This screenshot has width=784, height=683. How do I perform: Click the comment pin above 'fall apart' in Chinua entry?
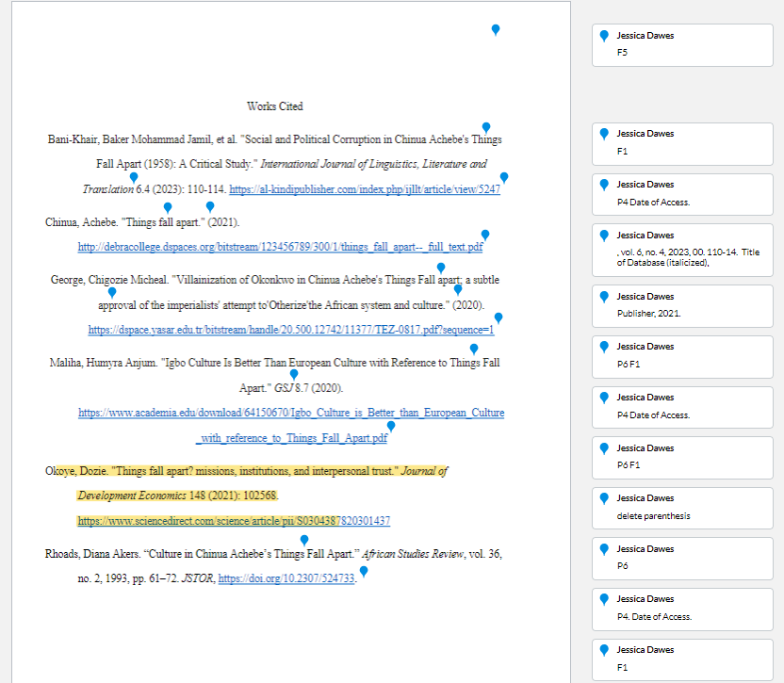(168, 207)
